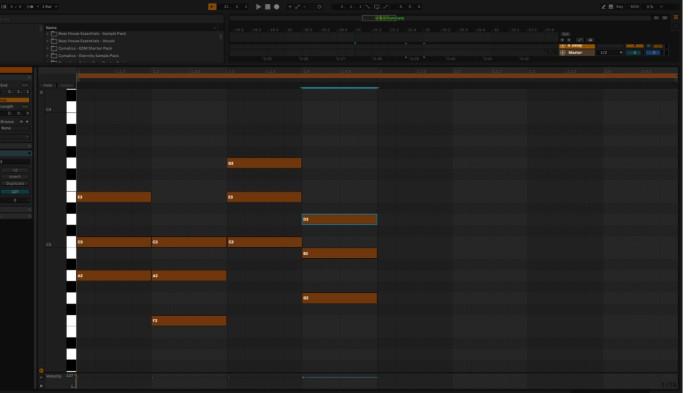Screen dimensions: 700x393
Task: Click the Velocity lane label at the bottom
Action: 54,376
